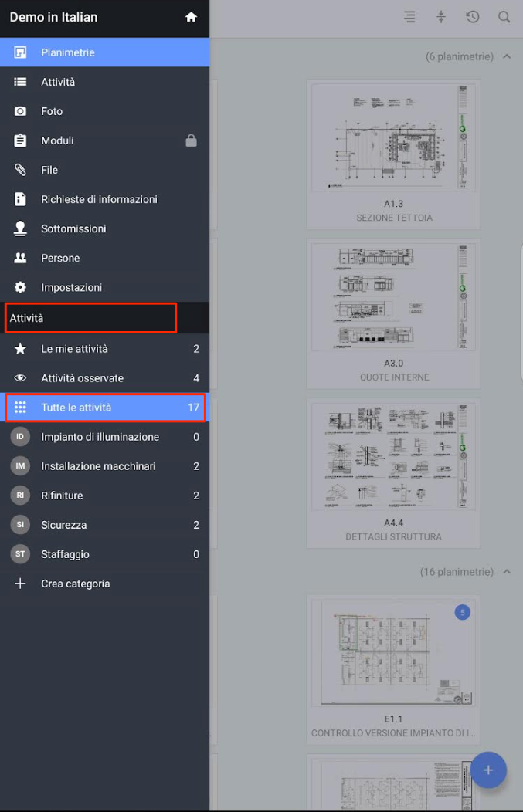Open the A1.3 Sezione Tettoia thumbnail
The image size is (523, 812).
(x=393, y=139)
